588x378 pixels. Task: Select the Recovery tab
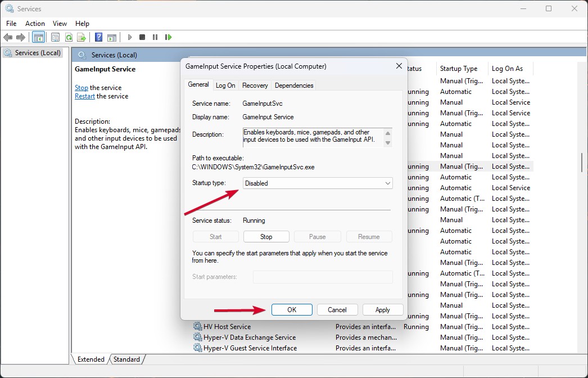pos(255,85)
